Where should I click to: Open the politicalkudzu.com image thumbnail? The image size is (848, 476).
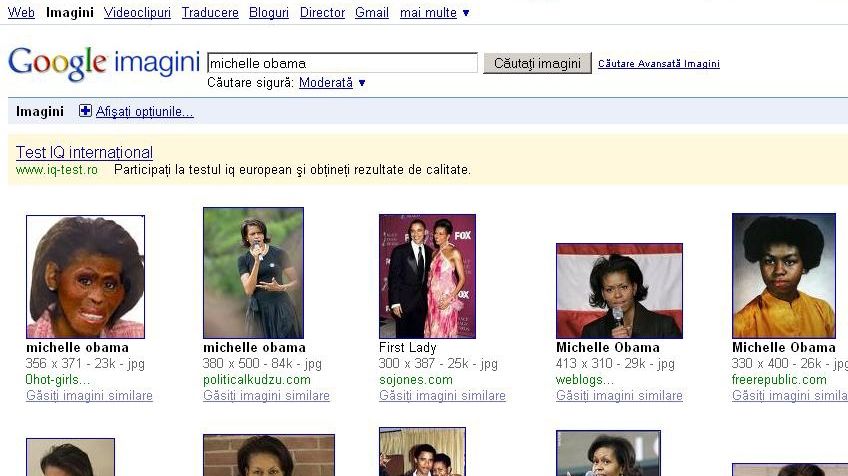point(253,273)
